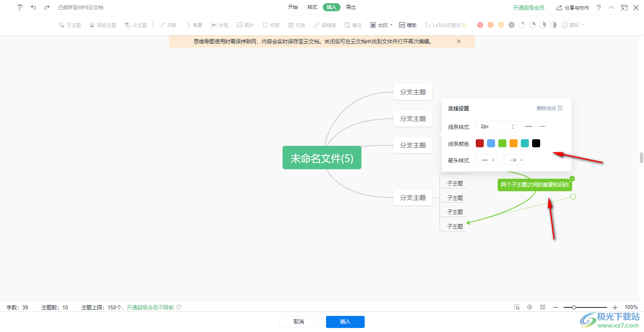Click the blue 插入 insert button
The width and height of the screenshot is (644, 332).
coord(345,322)
